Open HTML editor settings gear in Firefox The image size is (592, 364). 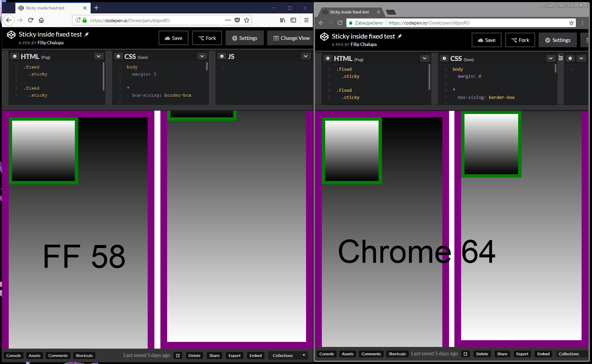(x=14, y=56)
